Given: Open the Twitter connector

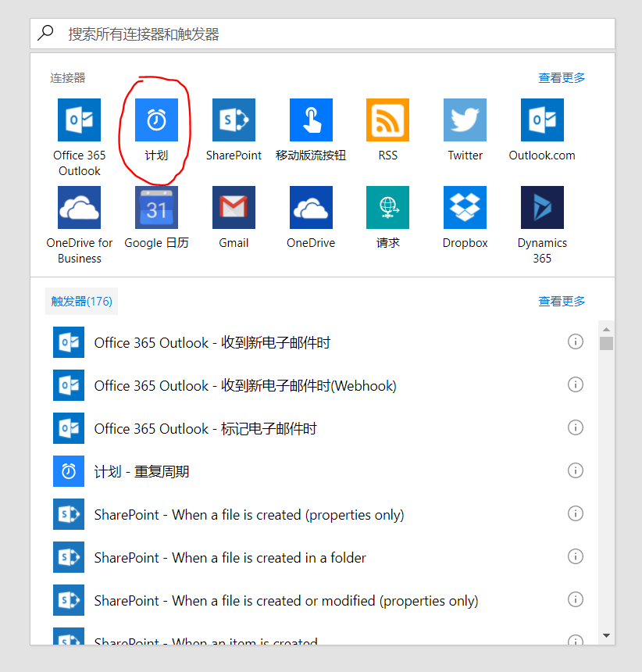Looking at the screenshot, I should [465, 120].
